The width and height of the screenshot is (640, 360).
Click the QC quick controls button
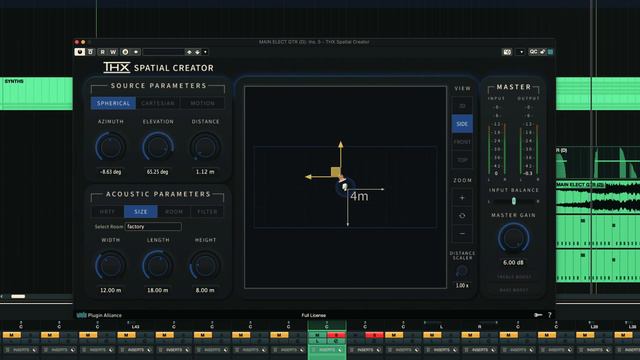(x=533, y=52)
